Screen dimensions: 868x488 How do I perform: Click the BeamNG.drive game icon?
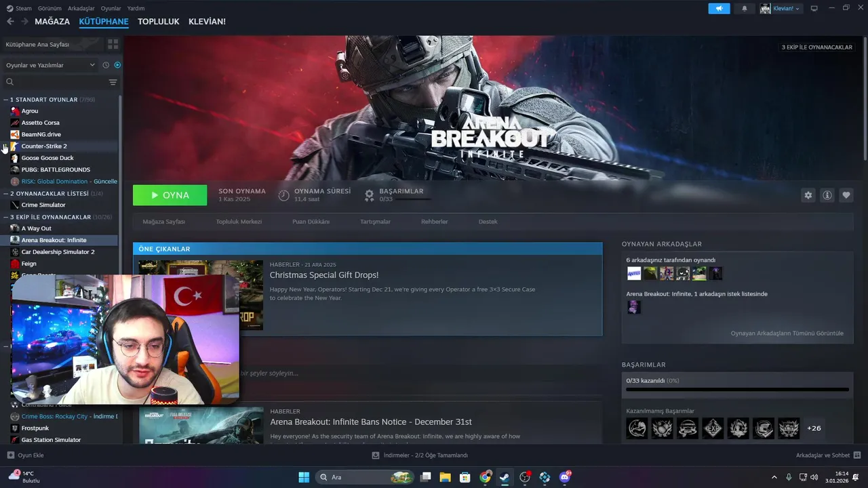click(x=15, y=134)
